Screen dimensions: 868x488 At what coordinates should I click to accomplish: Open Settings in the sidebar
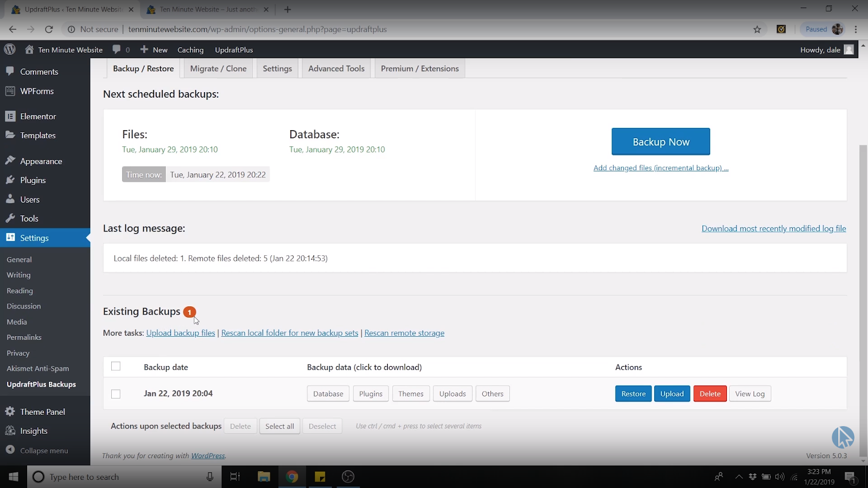pos(45,238)
